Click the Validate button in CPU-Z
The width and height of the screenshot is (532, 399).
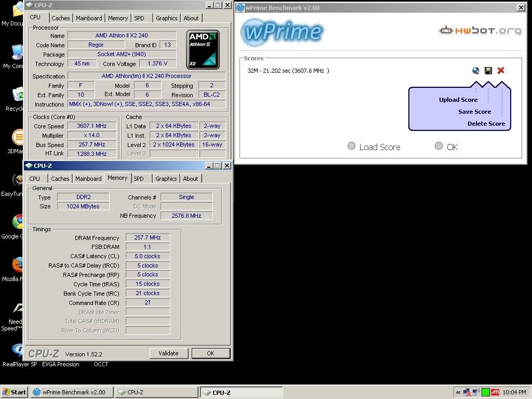[169, 353]
